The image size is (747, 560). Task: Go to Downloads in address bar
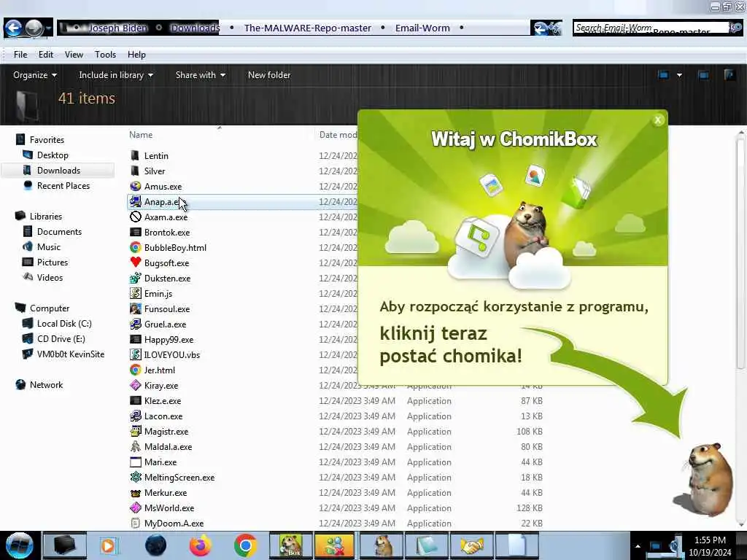195,28
